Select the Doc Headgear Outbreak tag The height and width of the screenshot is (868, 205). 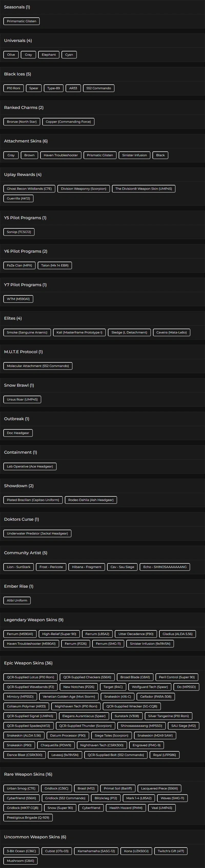click(x=18, y=433)
